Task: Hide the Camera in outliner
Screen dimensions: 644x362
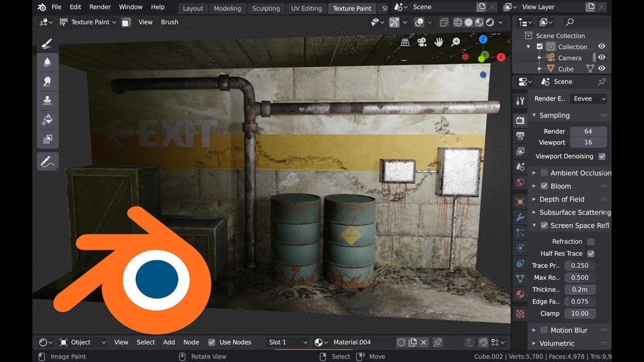Action: (601, 58)
